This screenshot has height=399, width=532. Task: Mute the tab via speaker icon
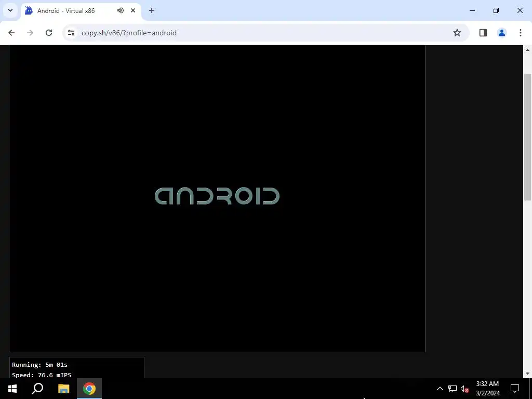121,10
